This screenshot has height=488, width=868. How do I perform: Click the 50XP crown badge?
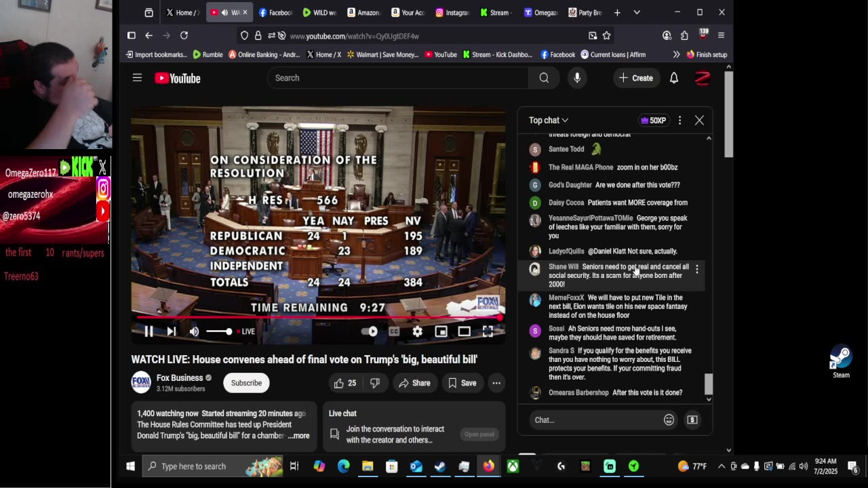coord(653,121)
